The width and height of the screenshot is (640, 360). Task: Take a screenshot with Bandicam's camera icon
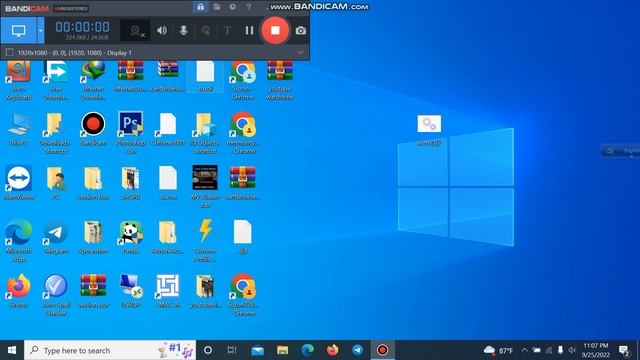[300, 31]
